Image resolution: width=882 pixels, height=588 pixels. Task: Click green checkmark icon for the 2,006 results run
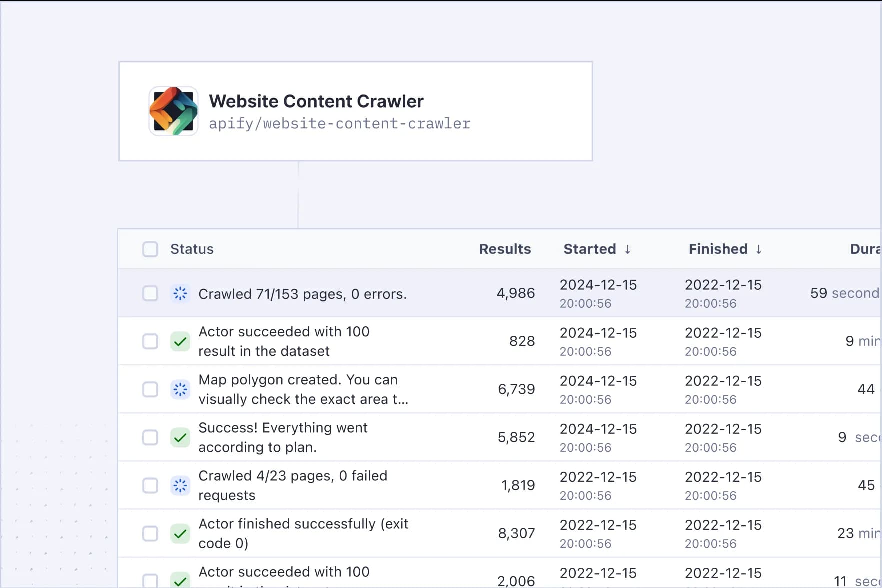(x=180, y=580)
